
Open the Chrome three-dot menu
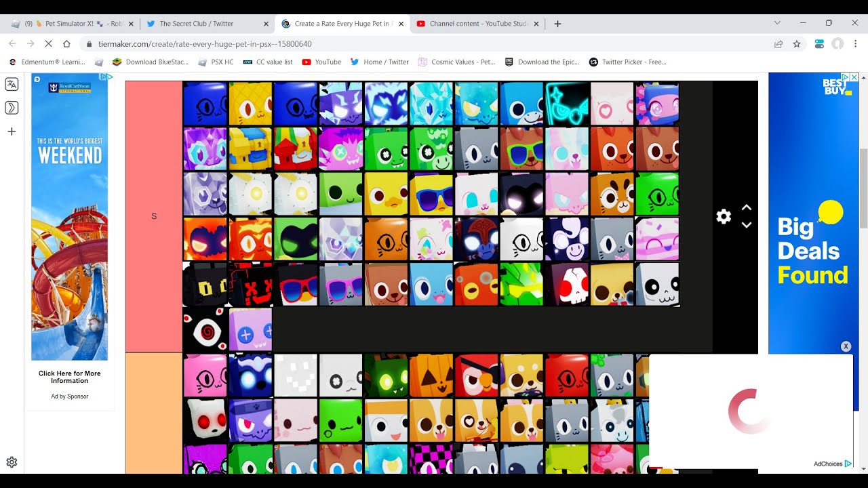coord(856,43)
